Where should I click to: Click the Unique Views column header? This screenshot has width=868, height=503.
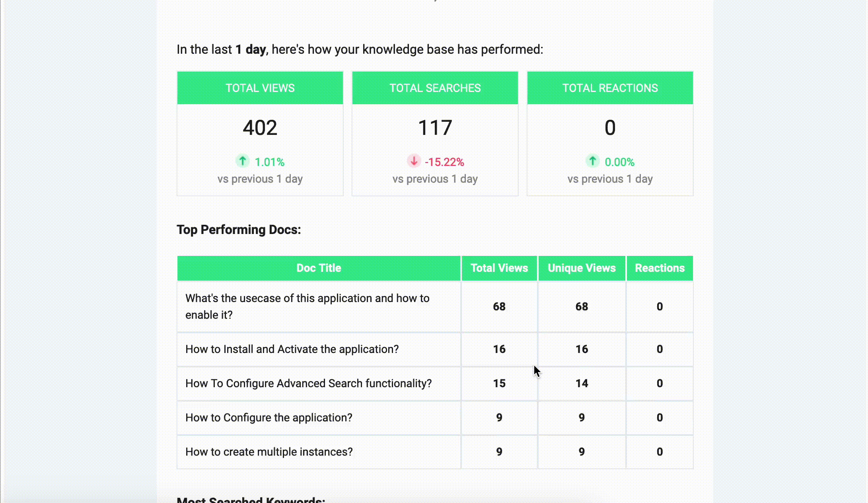pyautogui.click(x=582, y=268)
